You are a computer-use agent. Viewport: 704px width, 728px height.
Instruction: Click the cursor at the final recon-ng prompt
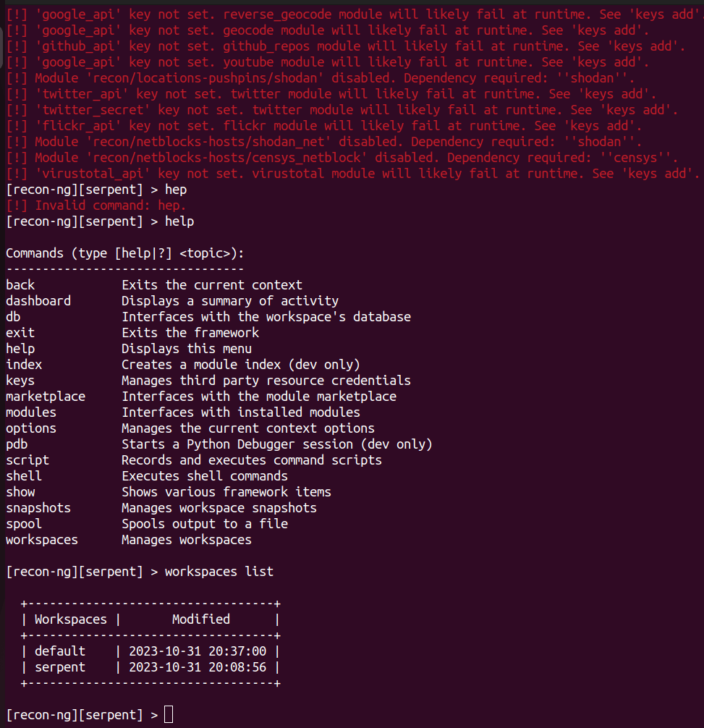coord(169,715)
